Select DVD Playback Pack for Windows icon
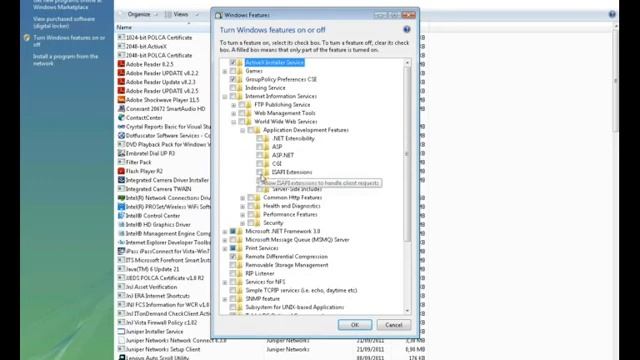Image resolution: width=640 pixels, height=360 pixels. coord(121,144)
